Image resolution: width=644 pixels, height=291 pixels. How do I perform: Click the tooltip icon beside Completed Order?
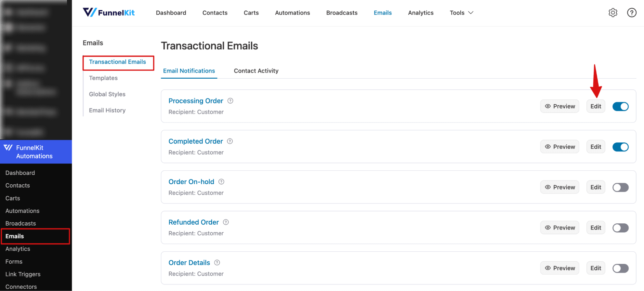[230, 141]
